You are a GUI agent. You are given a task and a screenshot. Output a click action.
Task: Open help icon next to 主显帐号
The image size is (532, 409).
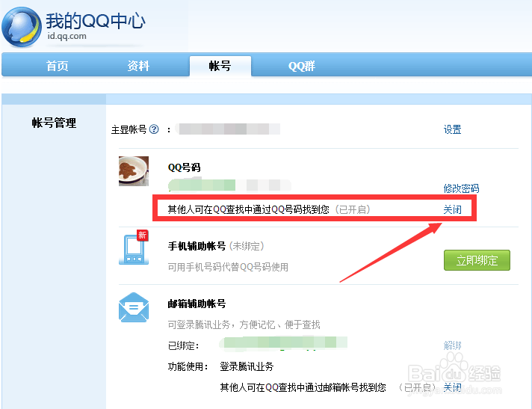click(x=154, y=129)
